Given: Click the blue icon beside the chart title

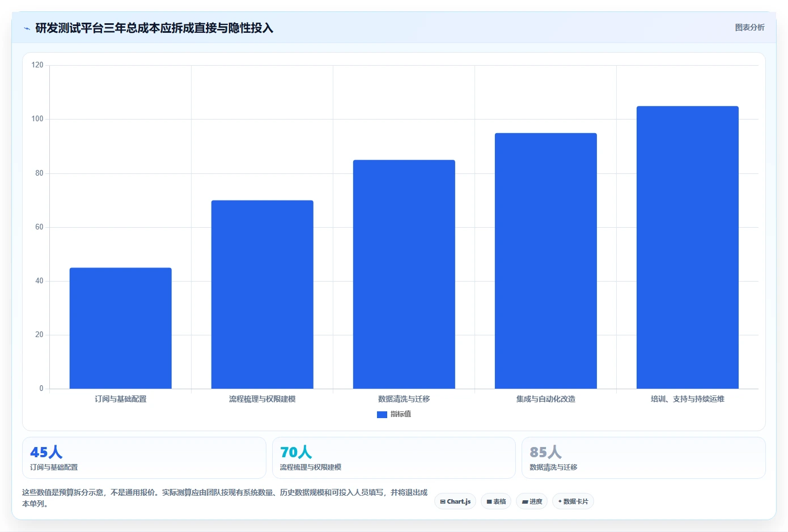Looking at the screenshot, I should [x=27, y=28].
